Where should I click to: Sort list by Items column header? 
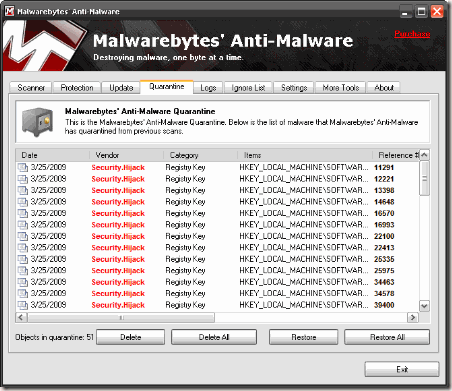305,155
